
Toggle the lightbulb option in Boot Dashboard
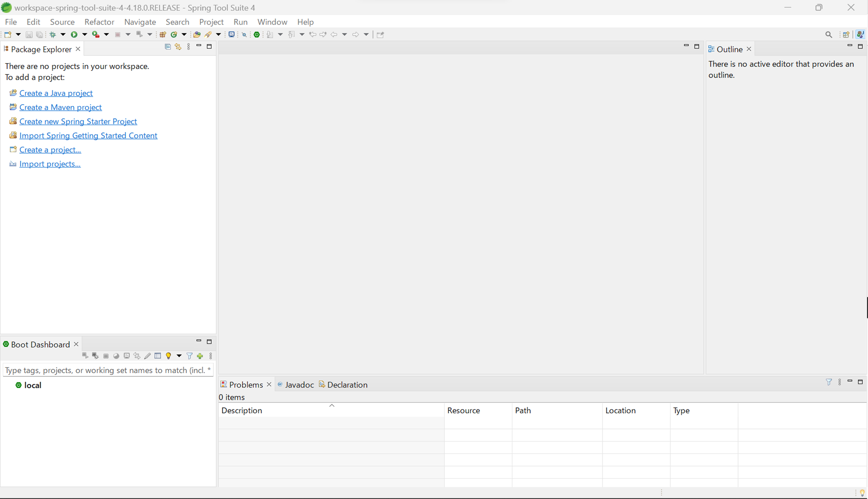(x=168, y=356)
